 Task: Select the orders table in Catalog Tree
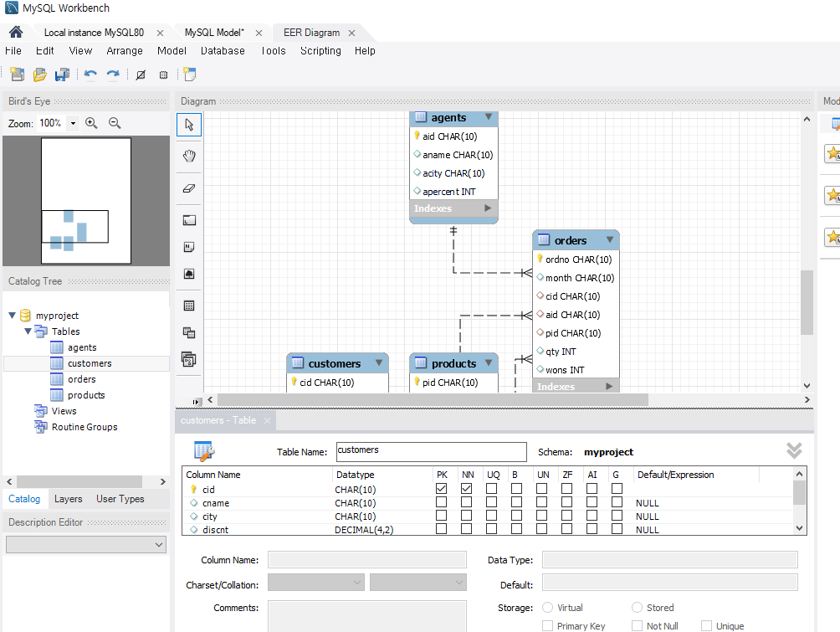[x=81, y=379]
